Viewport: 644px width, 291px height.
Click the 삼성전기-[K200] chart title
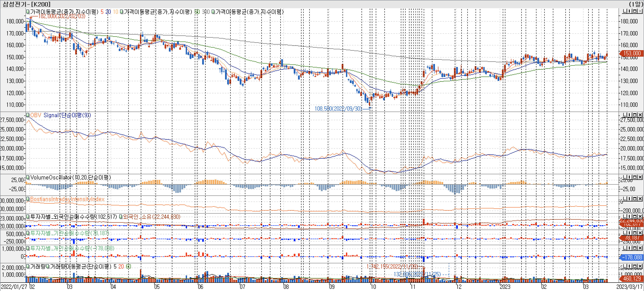(26, 4)
